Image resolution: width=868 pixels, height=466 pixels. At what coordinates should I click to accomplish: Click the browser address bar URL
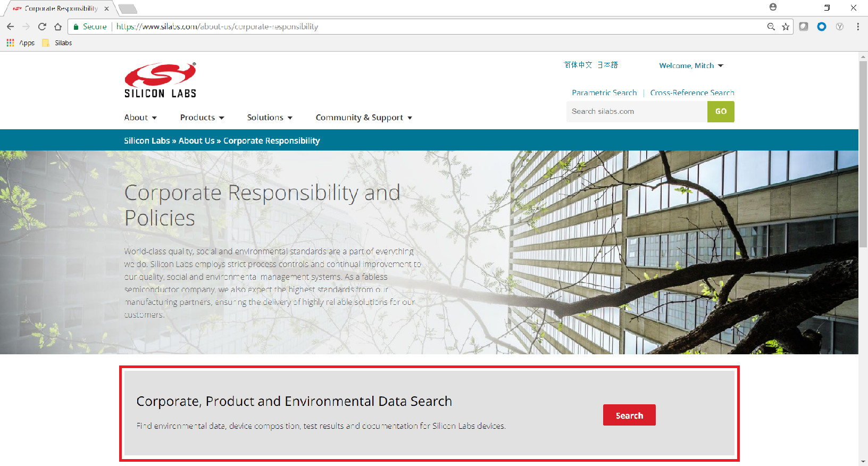[x=217, y=27]
